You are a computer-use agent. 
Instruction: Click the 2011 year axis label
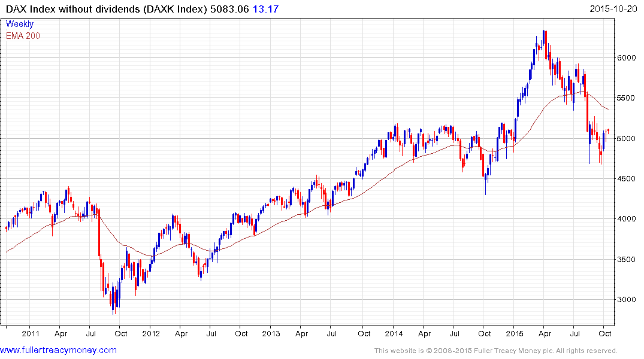(x=31, y=333)
